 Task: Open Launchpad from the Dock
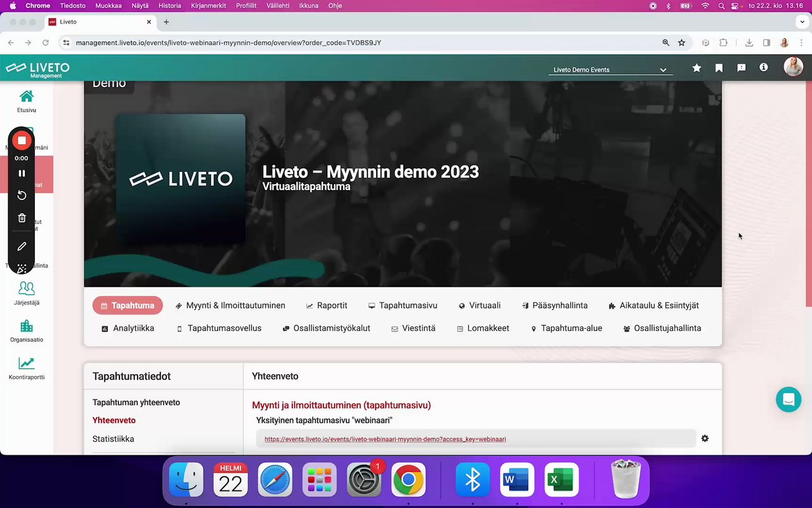point(320,480)
